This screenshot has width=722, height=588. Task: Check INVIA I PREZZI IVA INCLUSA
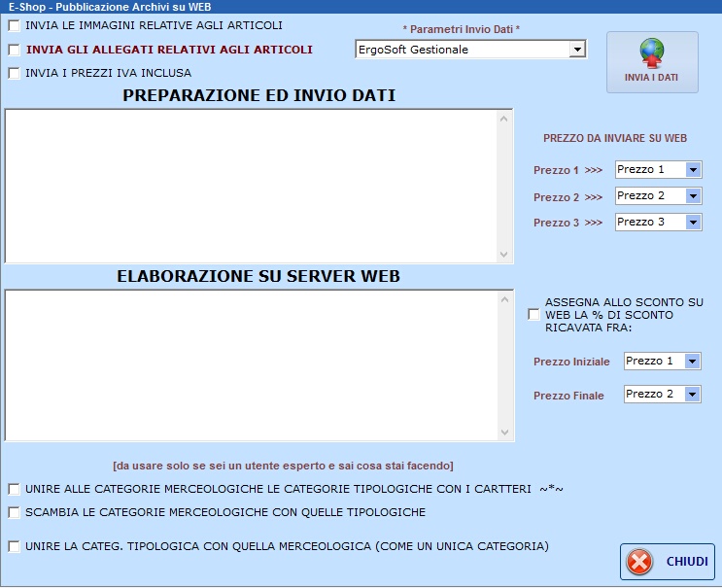point(15,73)
